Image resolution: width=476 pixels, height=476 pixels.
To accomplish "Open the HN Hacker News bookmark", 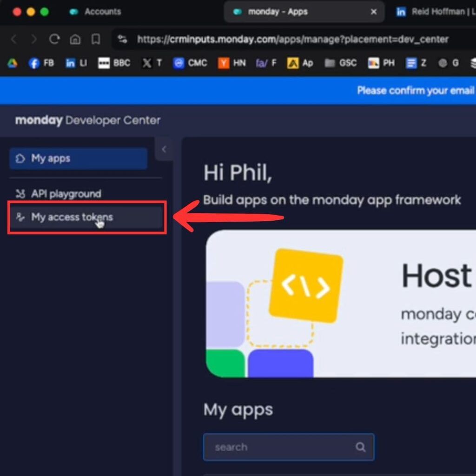I will click(232, 63).
